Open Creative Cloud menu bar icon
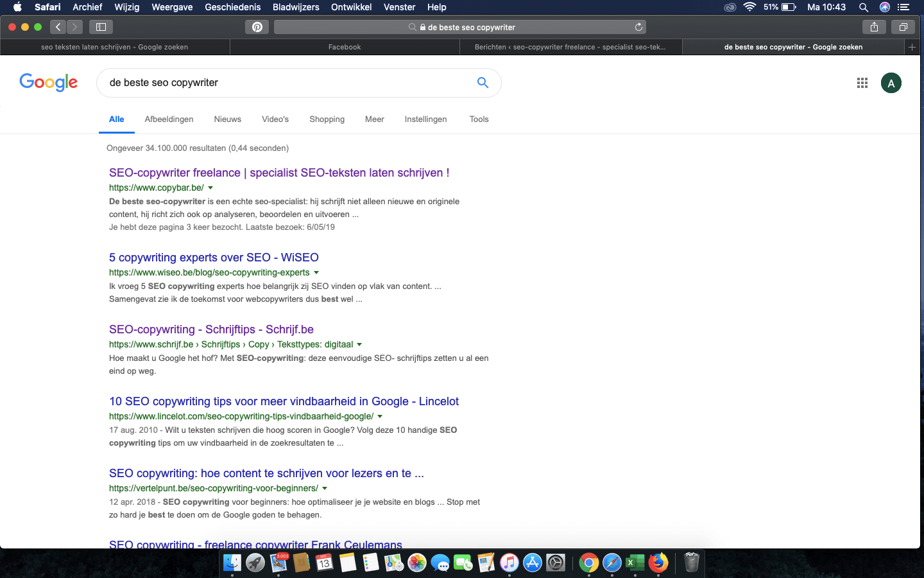 [x=730, y=7]
